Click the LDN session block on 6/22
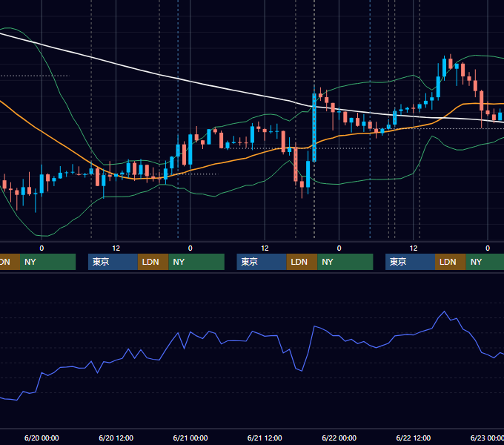Image resolution: width=504 pixels, height=445 pixels. [x=451, y=262]
